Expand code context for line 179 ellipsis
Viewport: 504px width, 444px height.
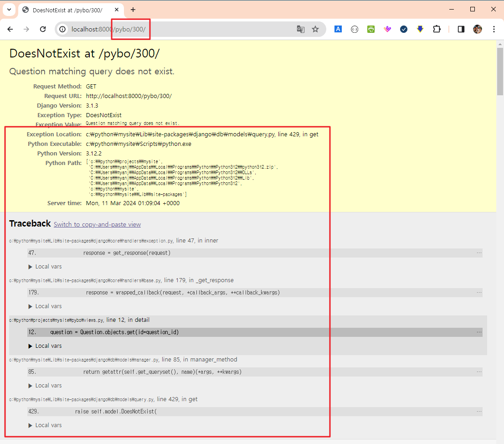[x=479, y=293]
